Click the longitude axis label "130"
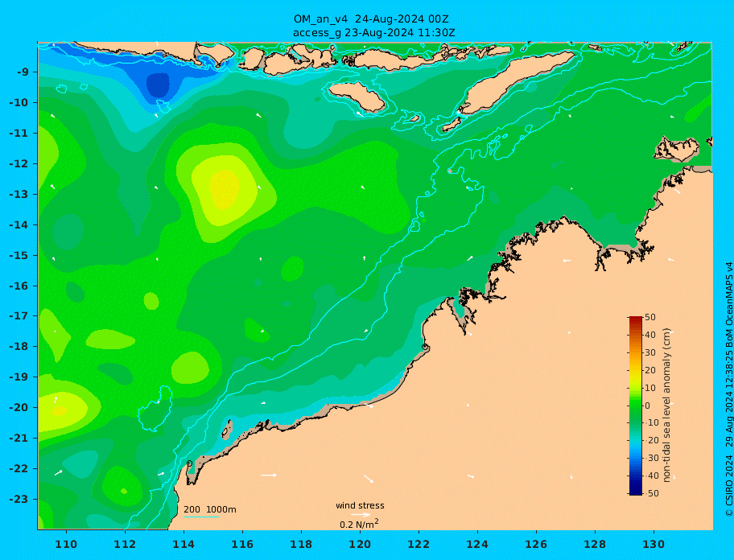The width and height of the screenshot is (734, 560). coord(654,544)
